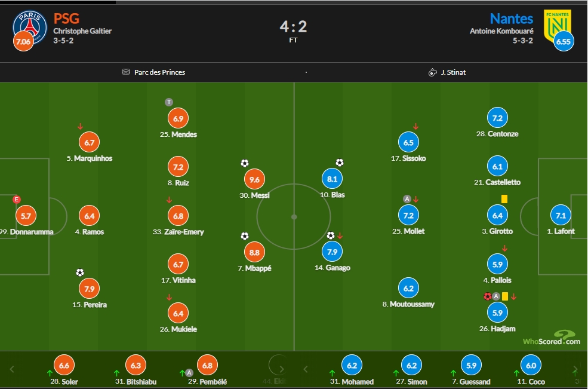Select the Nantes team name heading

512,19
